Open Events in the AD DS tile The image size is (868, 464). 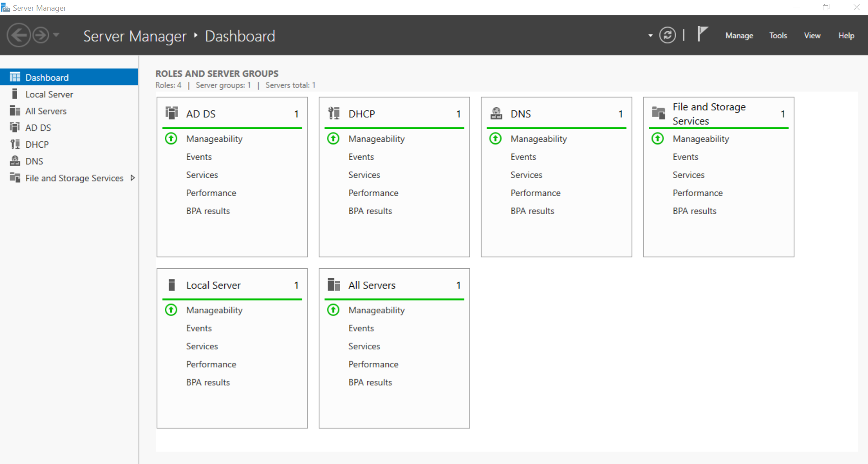[x=199, y=157]
